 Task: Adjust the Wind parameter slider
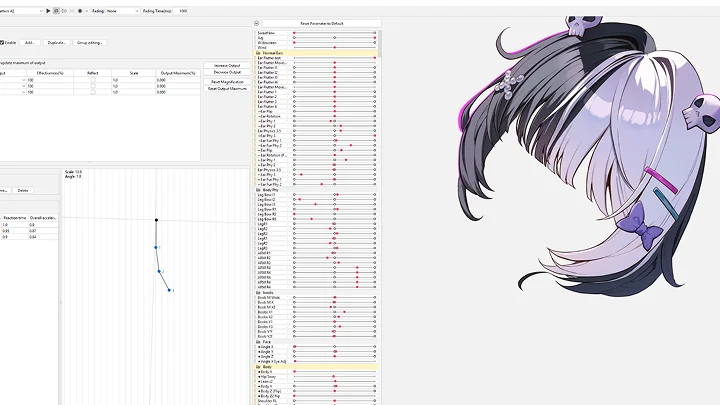point(334,47)
